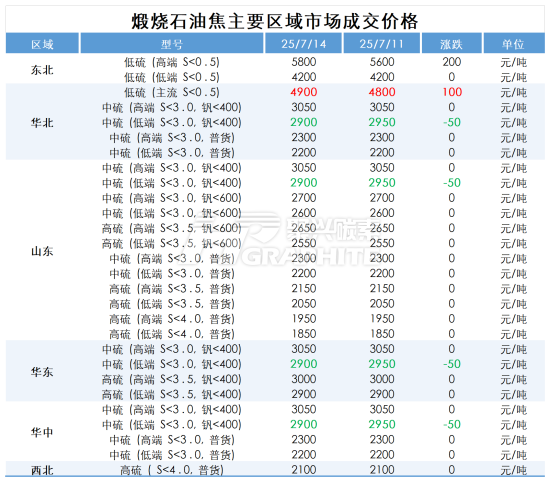The image size is (550, 482).
Task: Click the 25/7/14 date column header
Action: (303, 44)
